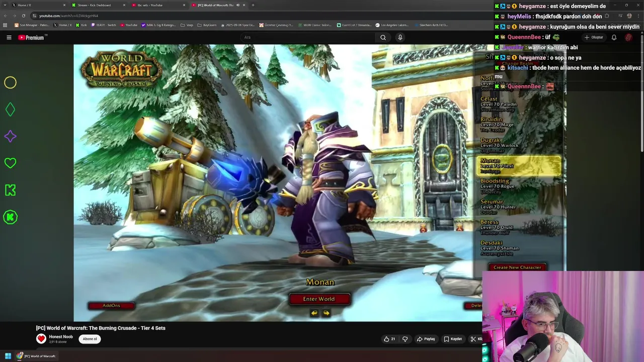Rotate character with the right arrow
The height and width of the screenshot is (362, 644).
pyautogui.click(x=326, y=313)
